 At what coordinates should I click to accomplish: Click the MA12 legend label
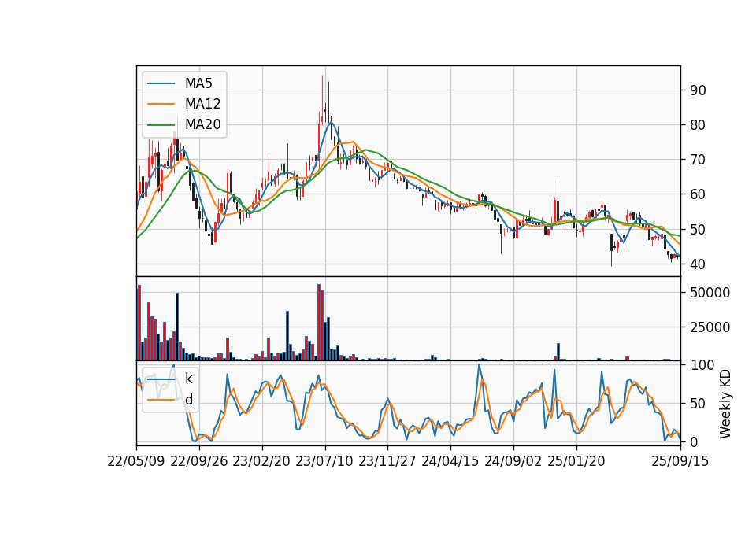tap(202, 104)
